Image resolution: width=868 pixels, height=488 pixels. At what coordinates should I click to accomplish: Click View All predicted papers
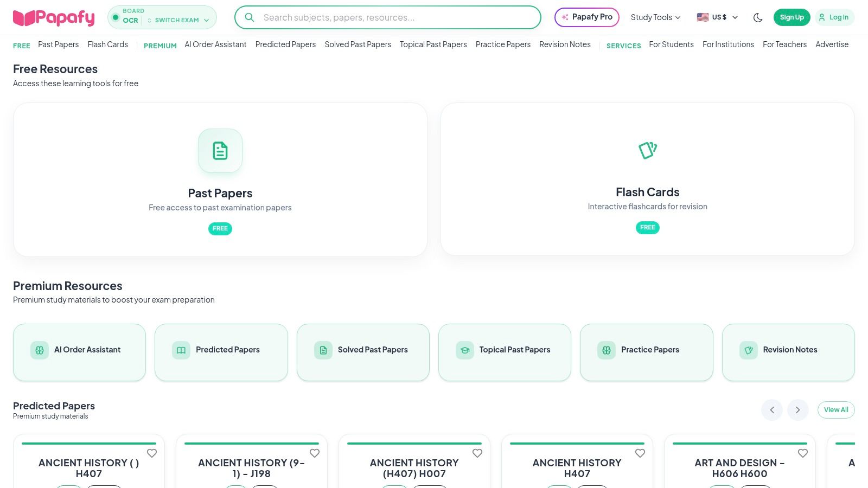click(836, 410)
